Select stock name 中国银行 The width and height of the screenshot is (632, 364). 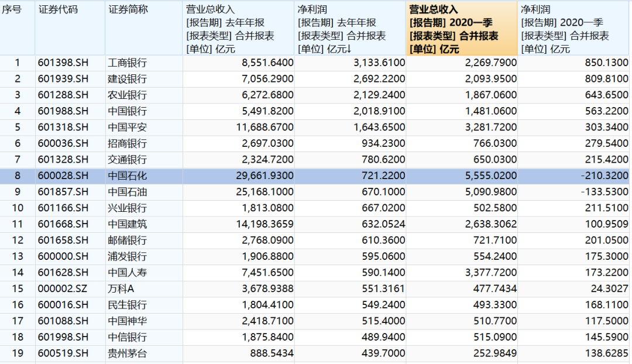(128, 111)
